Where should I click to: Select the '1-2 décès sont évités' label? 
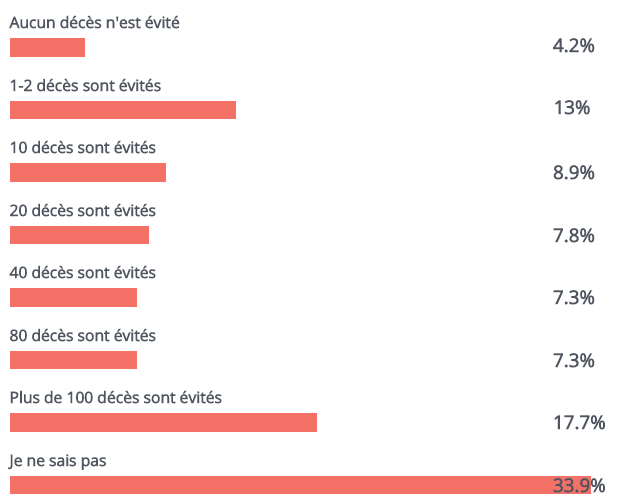pos(85,86)
